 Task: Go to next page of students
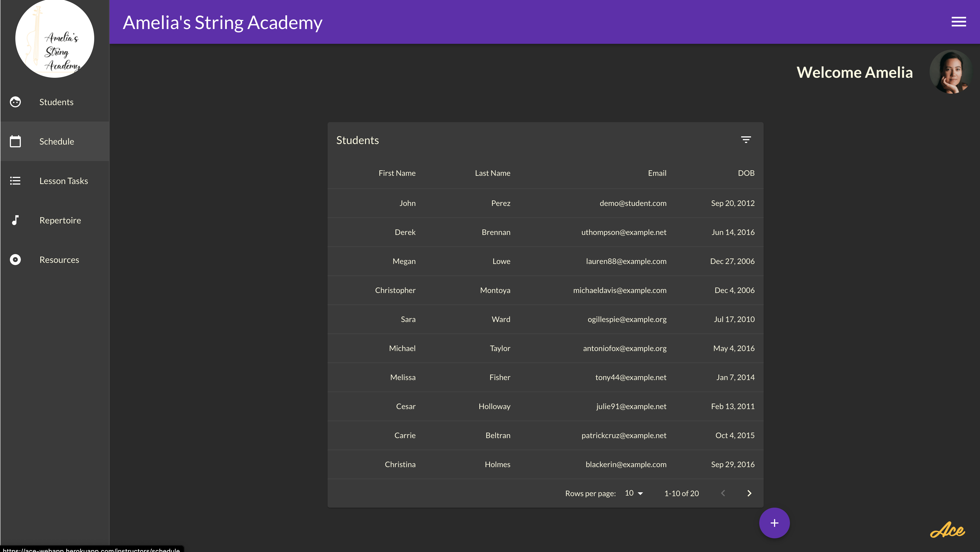(x=749, y=493)
